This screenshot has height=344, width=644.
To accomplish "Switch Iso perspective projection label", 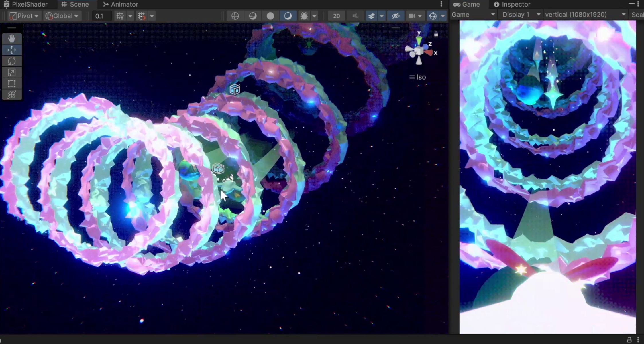I will click(x=418, y=77).
